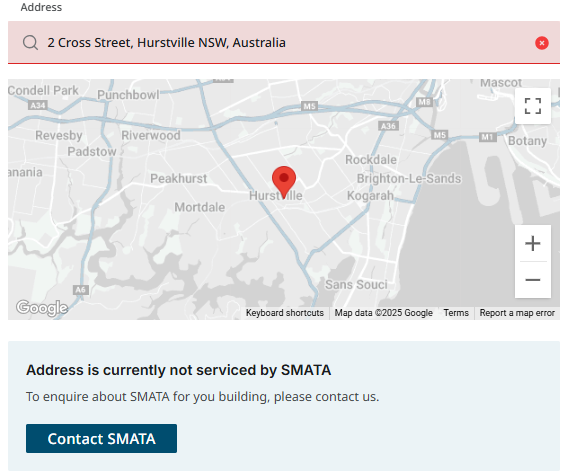Open the Google logo link on map
Viewport: 565px width, 476px height.
click(x=42, y=308)
